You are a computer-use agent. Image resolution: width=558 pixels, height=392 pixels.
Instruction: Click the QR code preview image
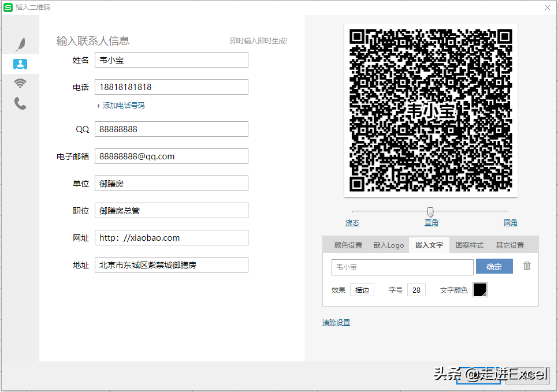(x=430, y=110)
